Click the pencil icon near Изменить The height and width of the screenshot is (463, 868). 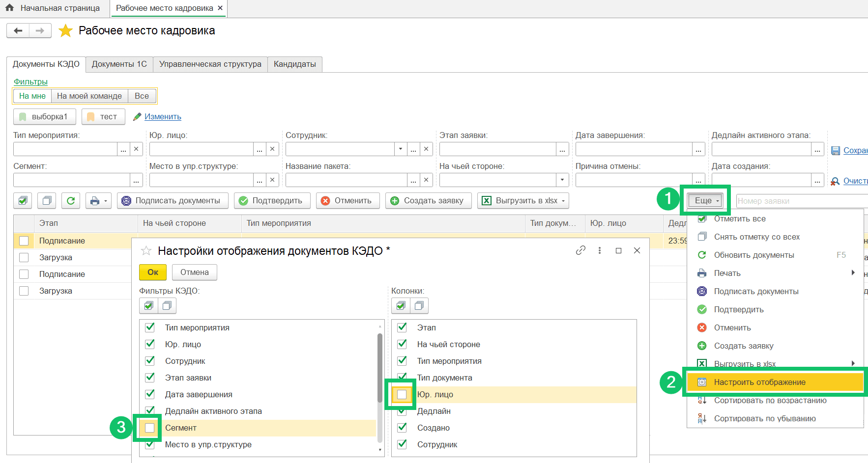[x=138, y=117]
